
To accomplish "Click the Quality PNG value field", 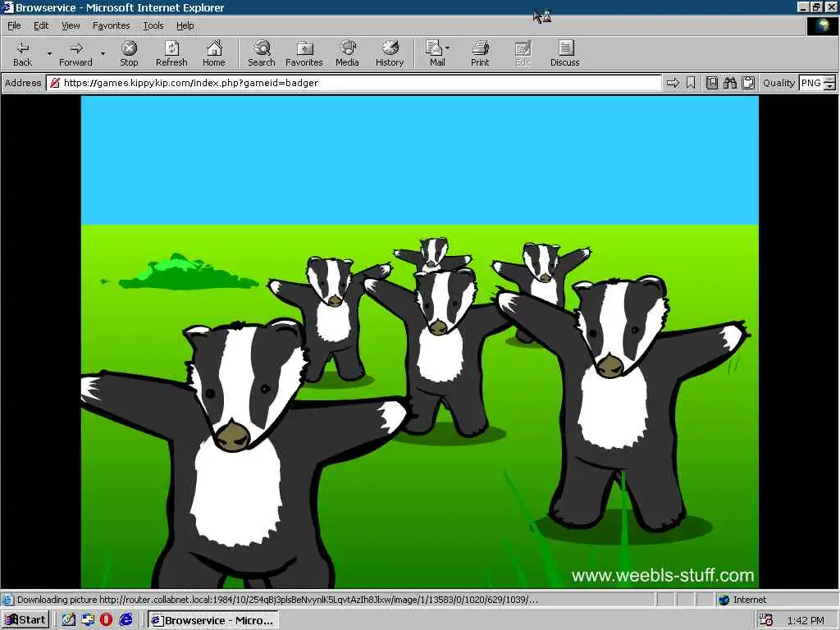I will 811,83.
